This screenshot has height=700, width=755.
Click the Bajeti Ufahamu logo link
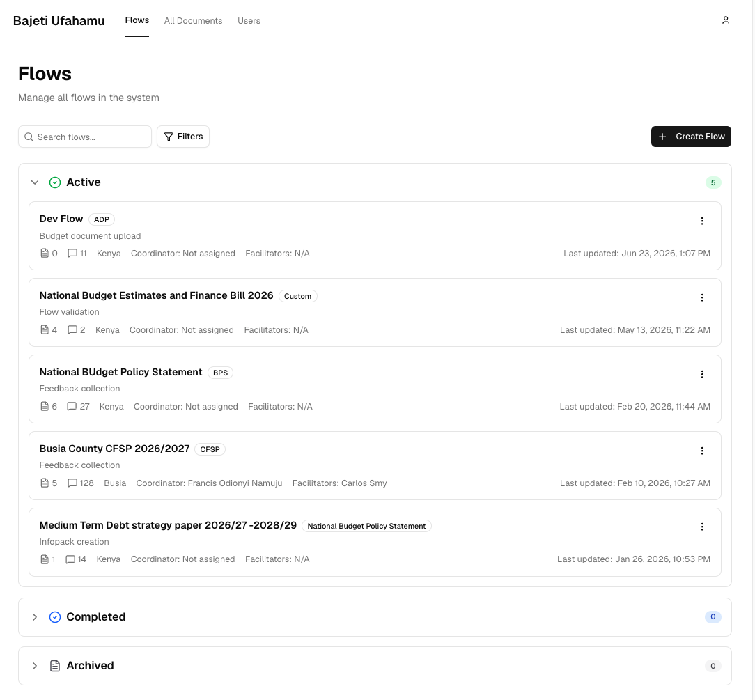[x=59, y=21]
